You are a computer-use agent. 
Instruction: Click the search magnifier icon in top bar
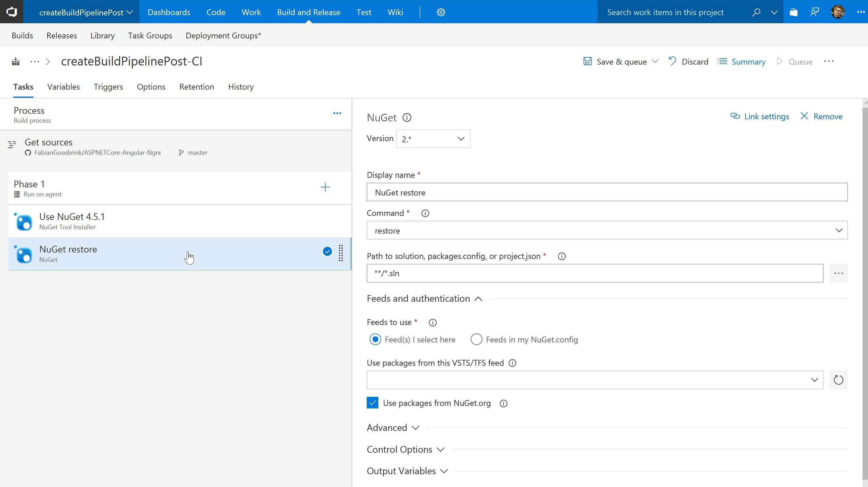pos(756,12)
